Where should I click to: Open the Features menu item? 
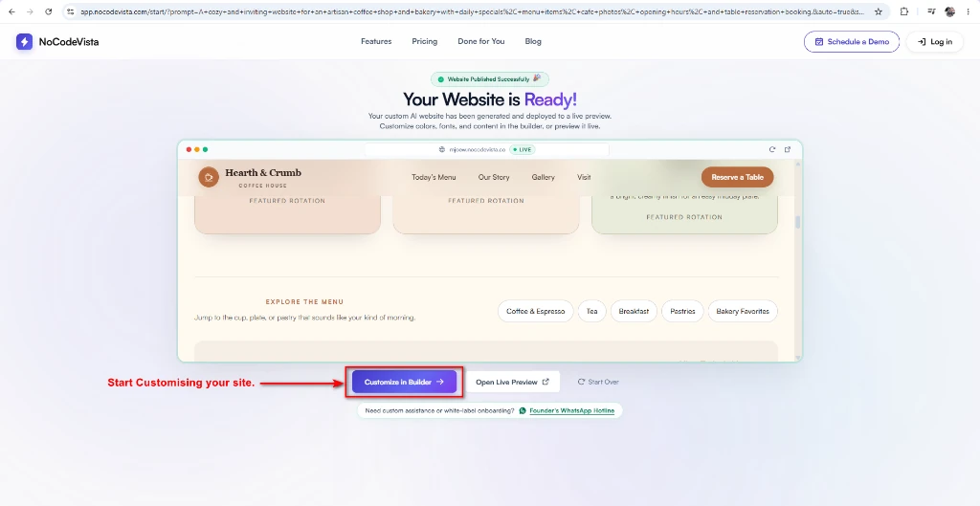(376, 41)
